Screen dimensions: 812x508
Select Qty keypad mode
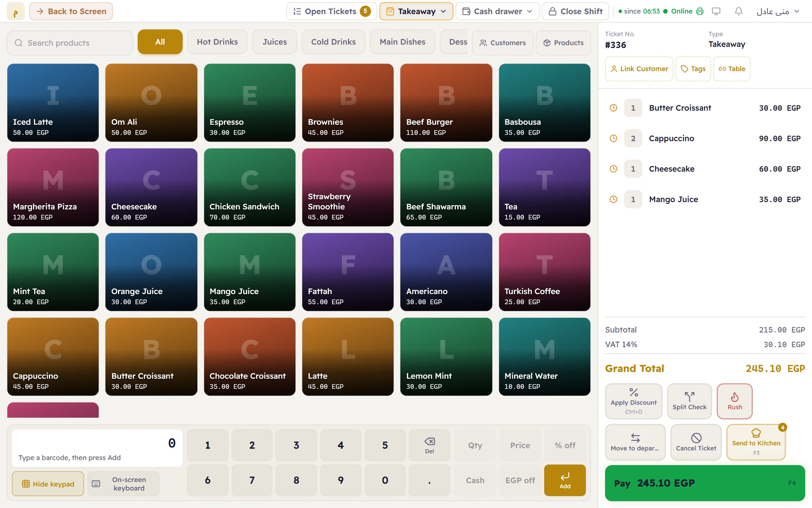click(475, 445)
